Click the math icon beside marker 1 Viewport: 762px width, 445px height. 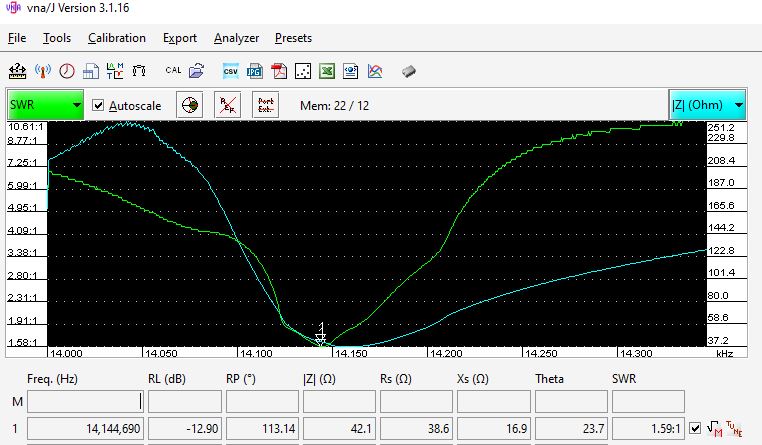tap(715, 428)
